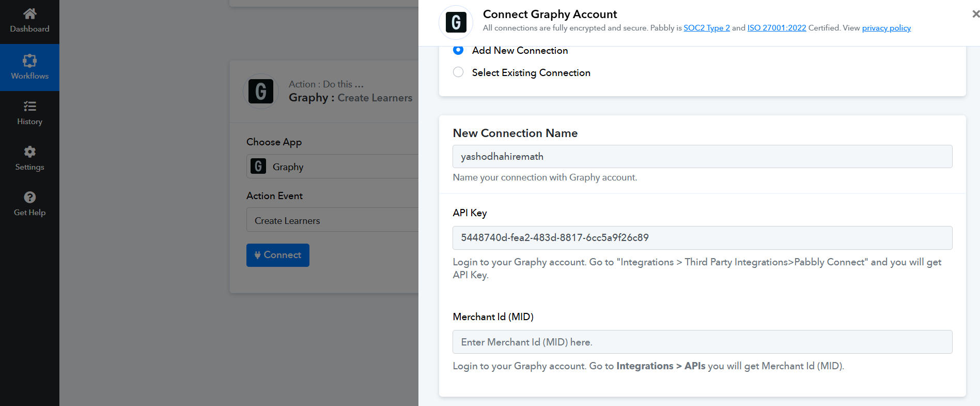View the privacy policy link
Screen dimensions: 980x406
[886, 28]
